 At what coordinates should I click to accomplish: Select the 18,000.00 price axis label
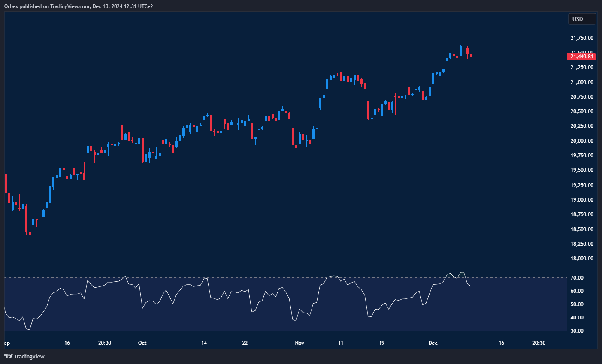click(581, 259)
